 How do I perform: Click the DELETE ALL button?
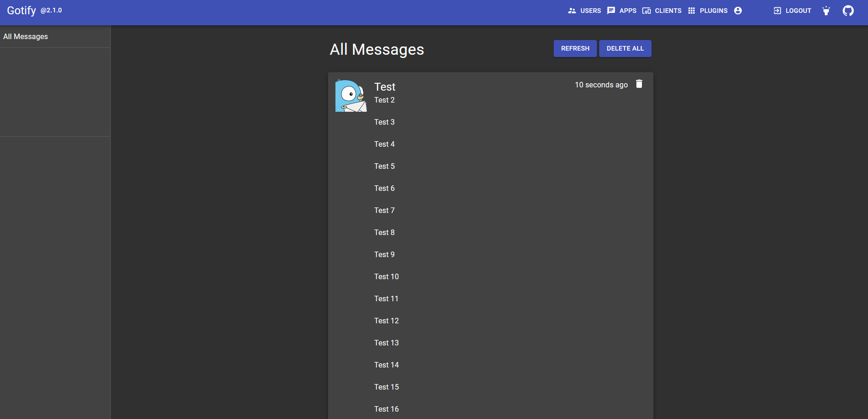point(625,48)
